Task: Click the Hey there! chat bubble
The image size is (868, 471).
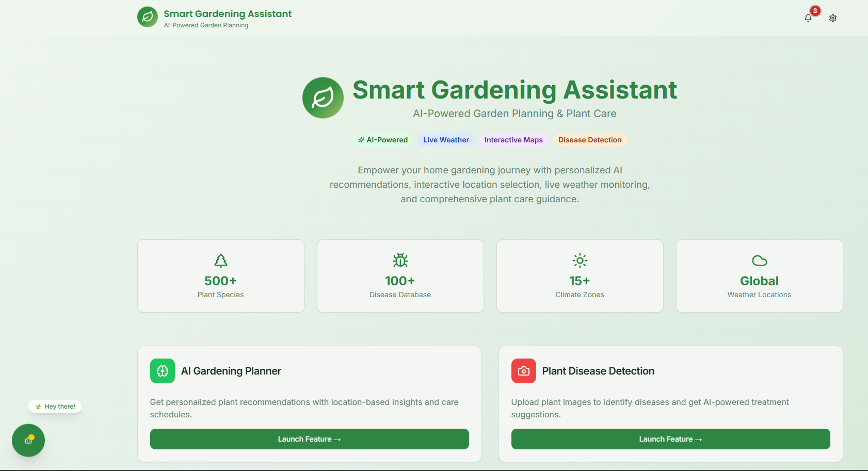Action: coord(55,407)
